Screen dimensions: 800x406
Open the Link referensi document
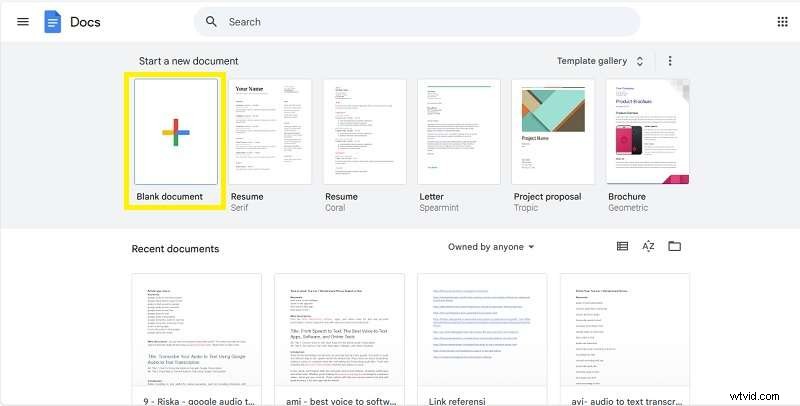click(x=482, y=340)
